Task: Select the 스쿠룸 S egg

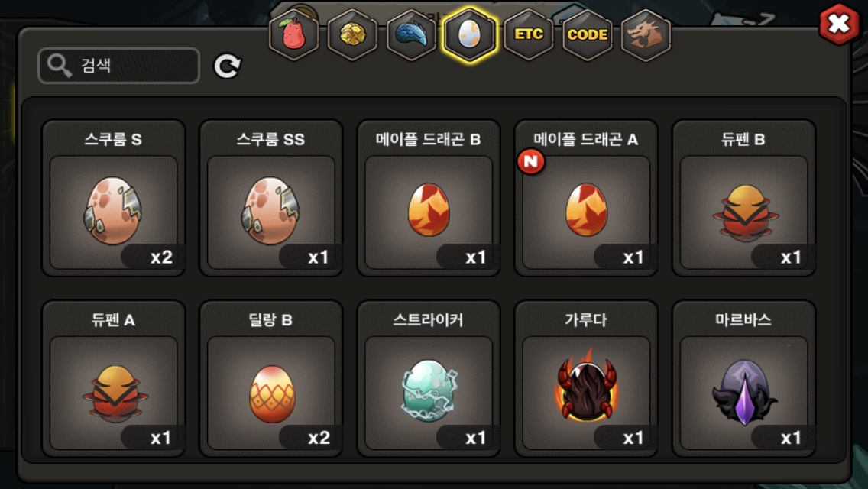Action: point(114,198)
